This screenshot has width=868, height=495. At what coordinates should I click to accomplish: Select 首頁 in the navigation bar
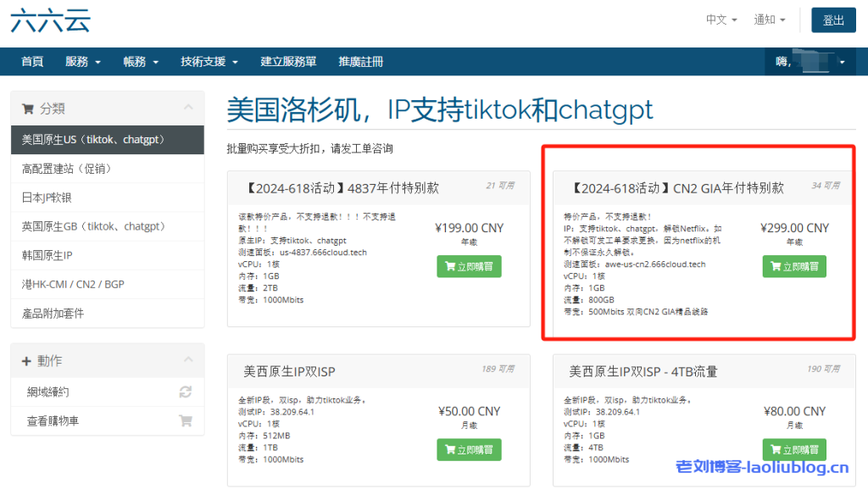(x=31, y=61)
